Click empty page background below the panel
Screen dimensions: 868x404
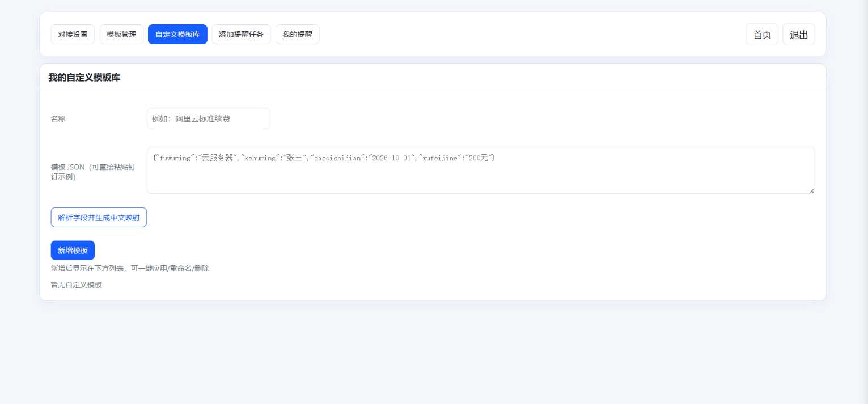tap(431, 351)
